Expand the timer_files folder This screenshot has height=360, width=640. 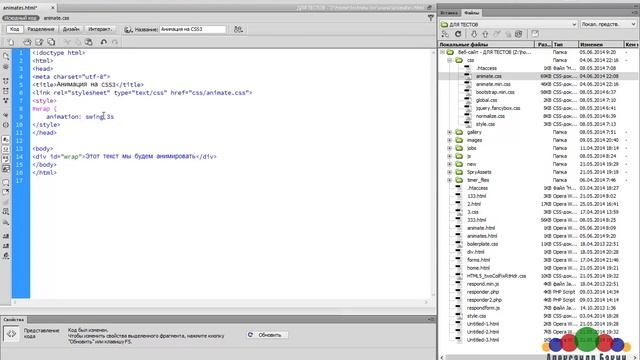click(450, 180)
